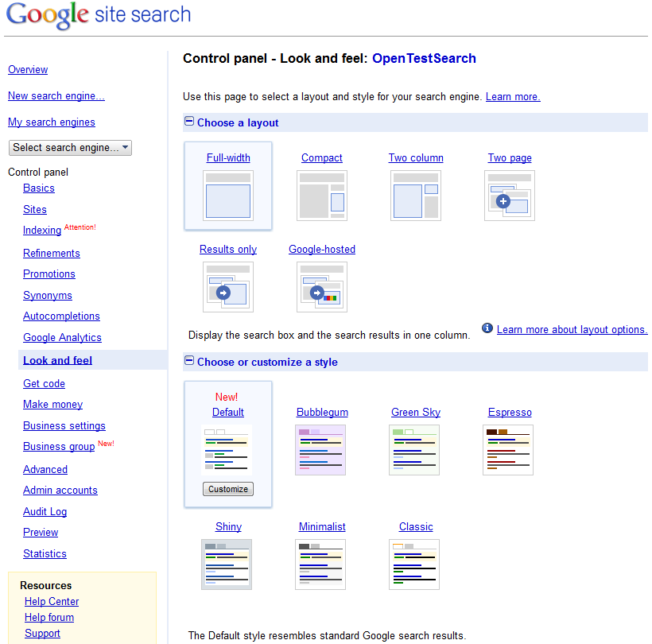
Task: Click the Google-hosted text link
Action: [322, 249]
